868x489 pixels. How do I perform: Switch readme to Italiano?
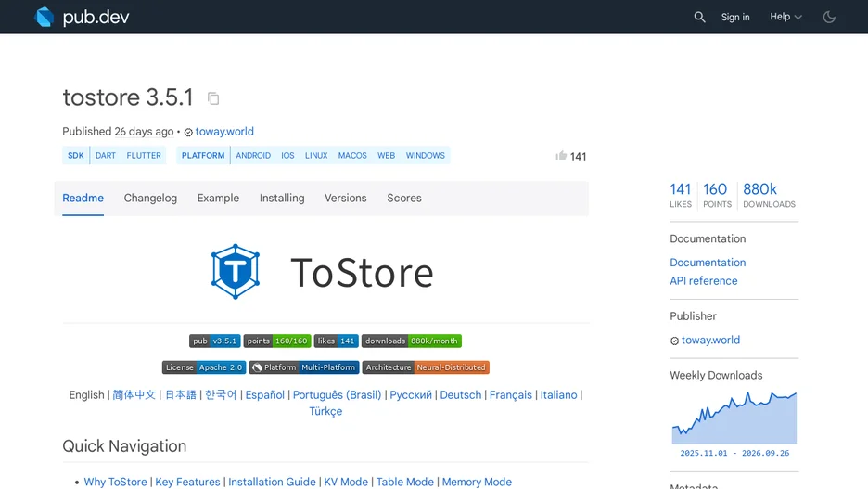(558, 395)
